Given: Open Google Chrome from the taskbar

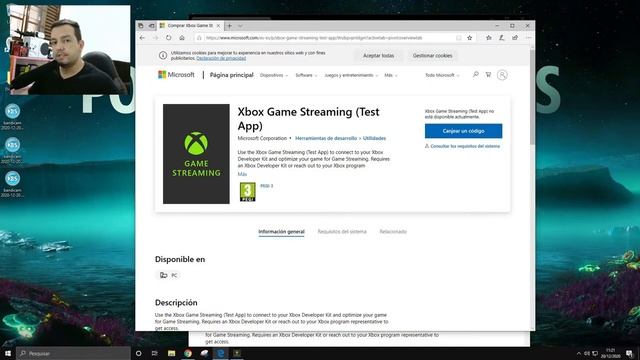Looking at the screenshot, I should pyautogui.click(x=188, y=353).
